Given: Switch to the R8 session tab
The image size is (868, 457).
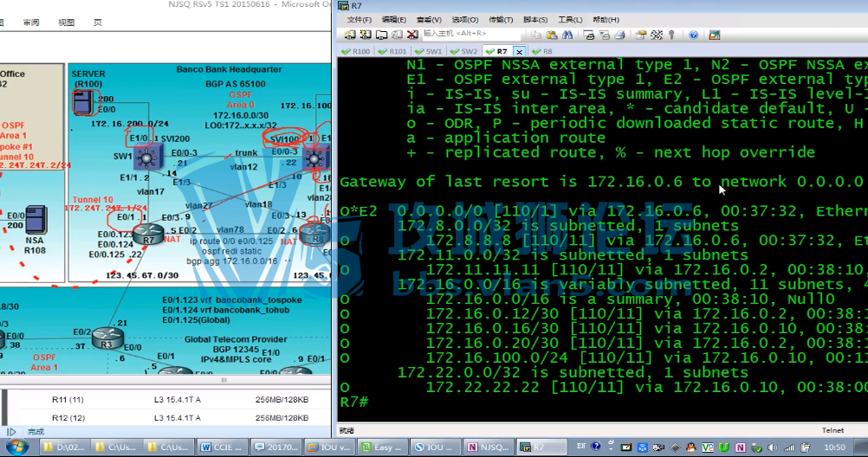Looking at the screenshot, I should click(x=542, y=51).
